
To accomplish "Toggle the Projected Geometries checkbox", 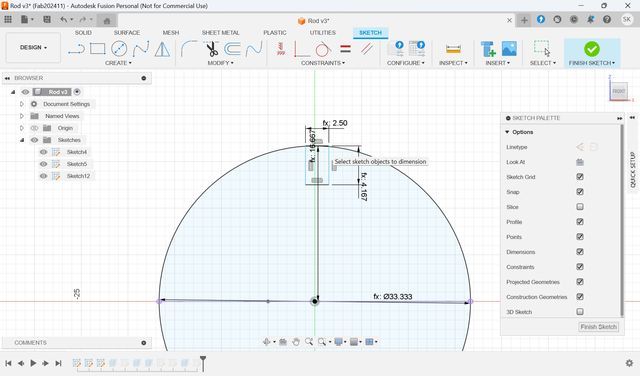I will point(580,282).
